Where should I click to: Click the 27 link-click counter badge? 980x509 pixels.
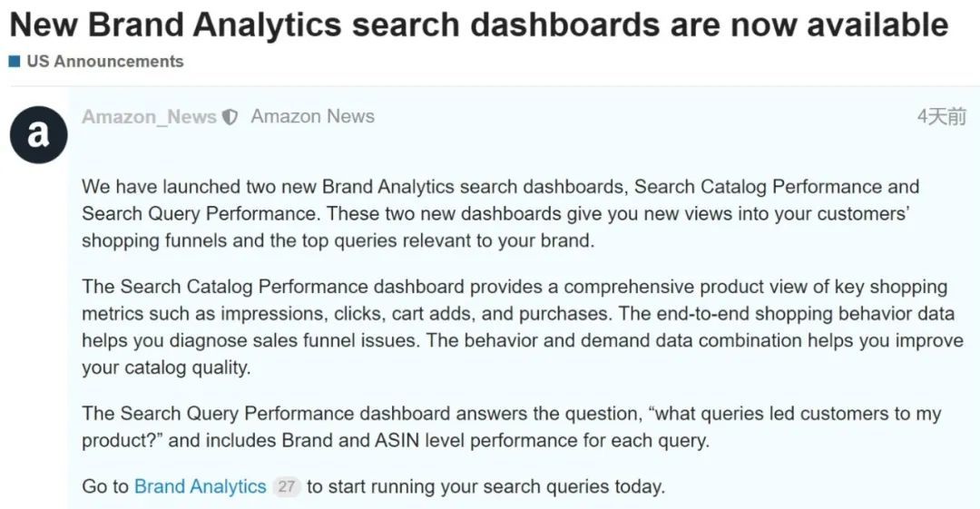click(x=287, y=486)
